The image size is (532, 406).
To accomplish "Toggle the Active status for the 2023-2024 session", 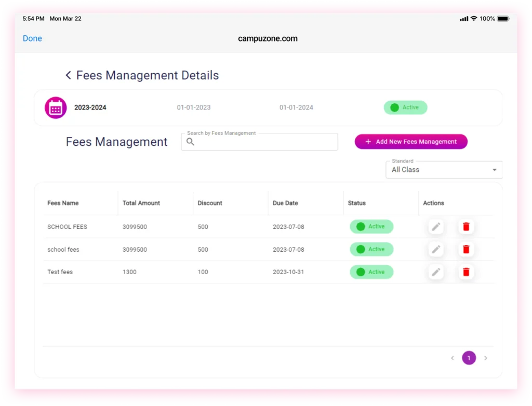I will pyautogui.click(x=406, y=107).
